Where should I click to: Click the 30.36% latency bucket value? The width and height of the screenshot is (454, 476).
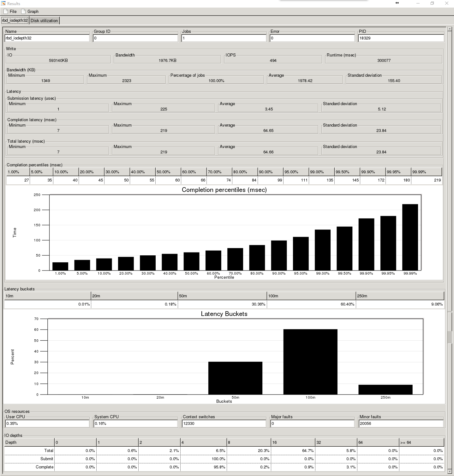(258, 304)
